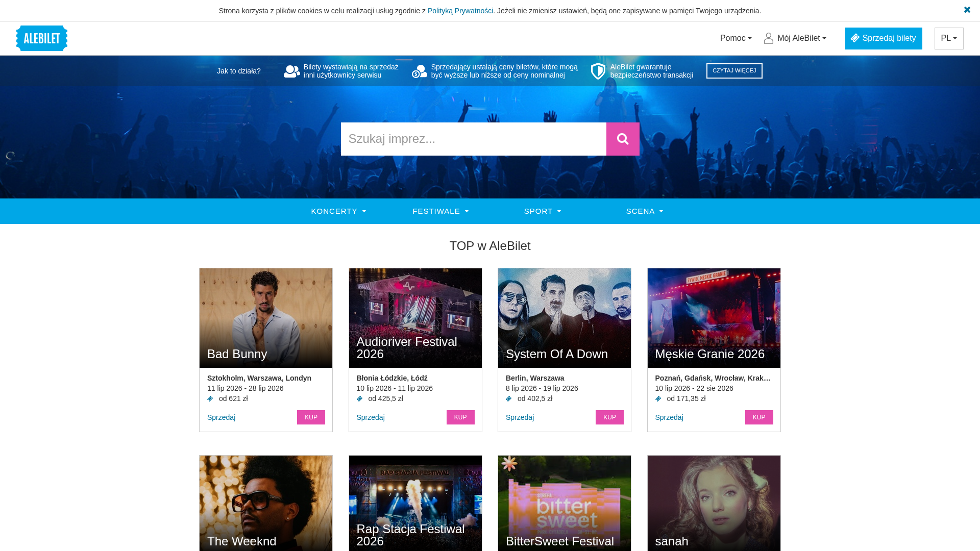Expand the SCENA menu
Image resolution: width=980 pixels, height=551 pixels.
click(x=645, y=211)
